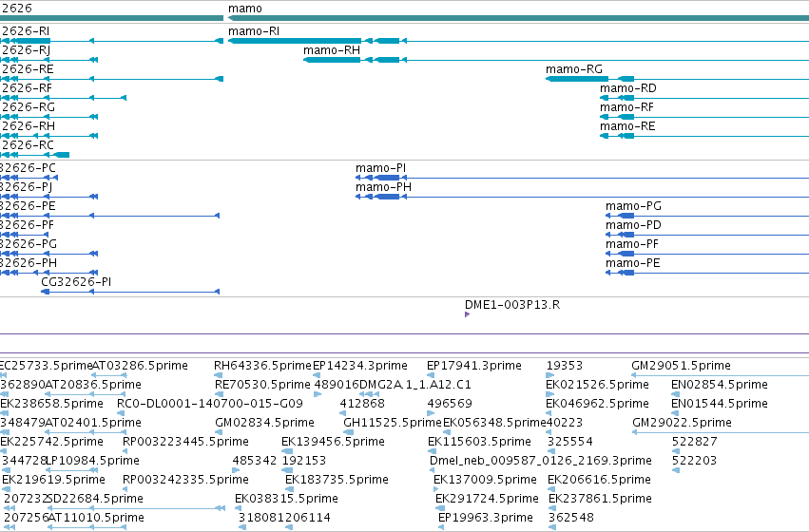Select the 2626-RE transcript label
Image resolution: width=809 pixels, height=532 pixels.
28,69
